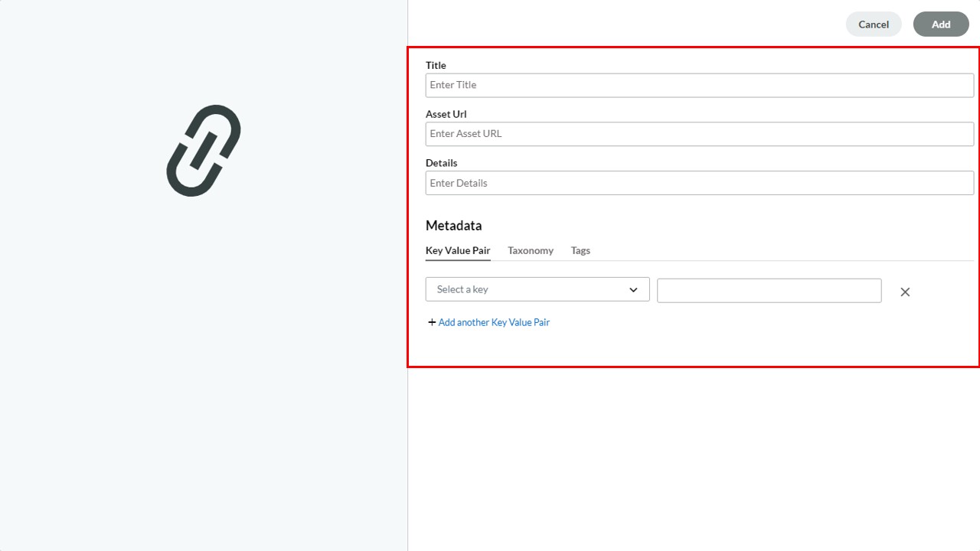Image resolution: width=980 pixels, height=551 pixels.
Task: Click the plus icon beside Add another Key Value Pair
Action: point(432,322)
